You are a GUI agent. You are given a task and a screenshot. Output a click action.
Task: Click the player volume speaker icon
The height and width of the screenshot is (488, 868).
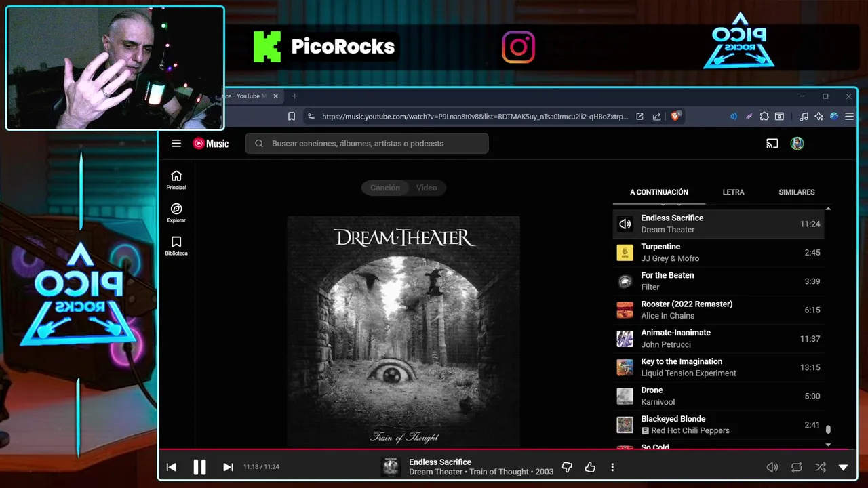click(x=772, y=467)
